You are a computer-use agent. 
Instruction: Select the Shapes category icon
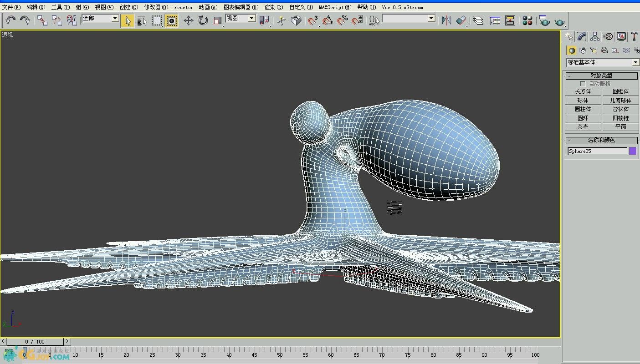tap(583, 51)
